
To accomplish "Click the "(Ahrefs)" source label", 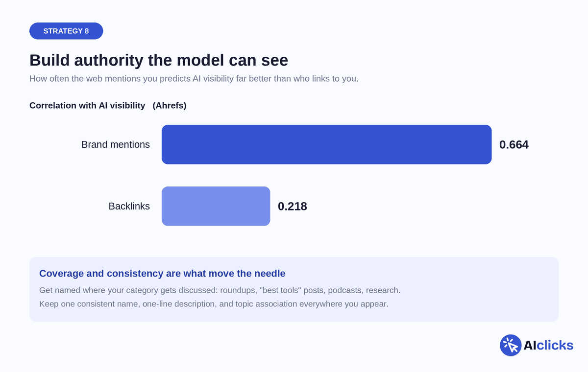I will tap(170, 105).
